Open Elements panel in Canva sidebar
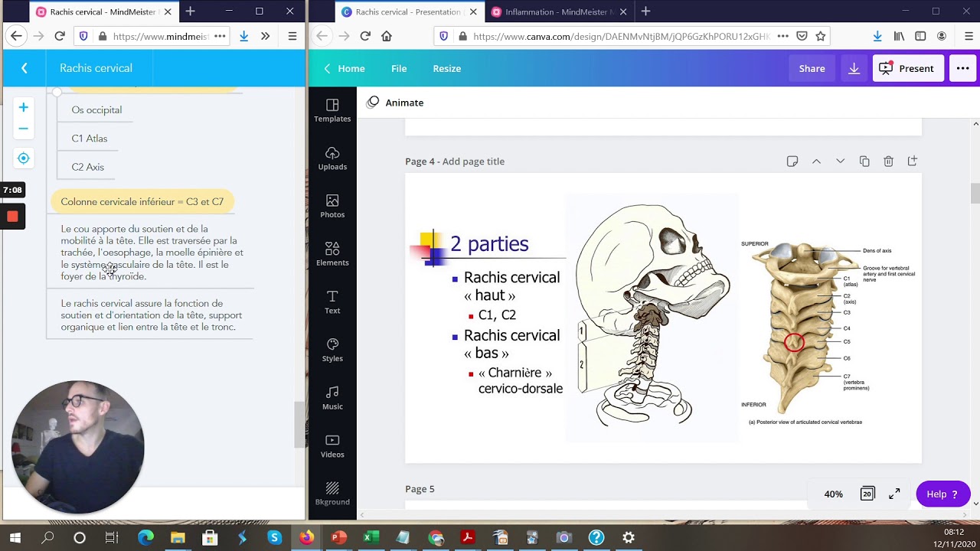Viewport: 980px width, 551px height. [332, 254]
